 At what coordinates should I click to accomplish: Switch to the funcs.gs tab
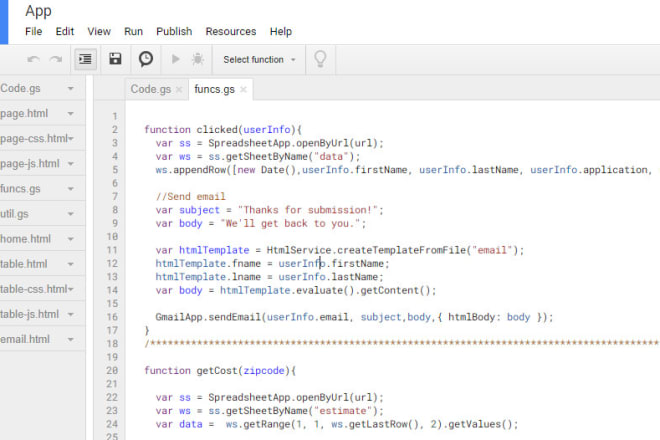(x=214, y=89)
